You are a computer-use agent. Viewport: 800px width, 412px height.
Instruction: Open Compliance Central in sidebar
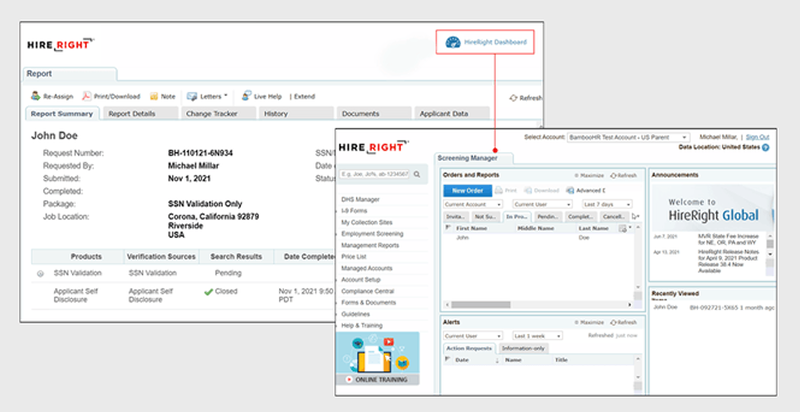coord(367,291)
